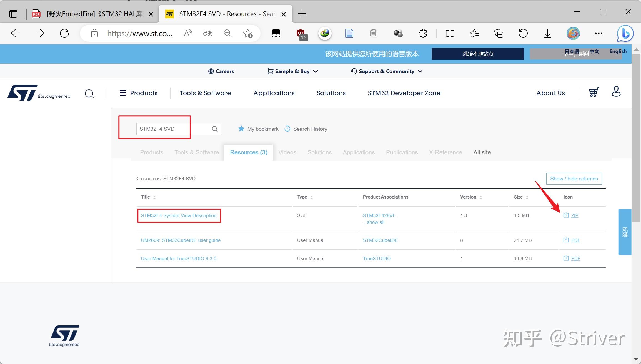
Task: Open the About Us menu
Action: pyautogui.click(x=550, y=93)
